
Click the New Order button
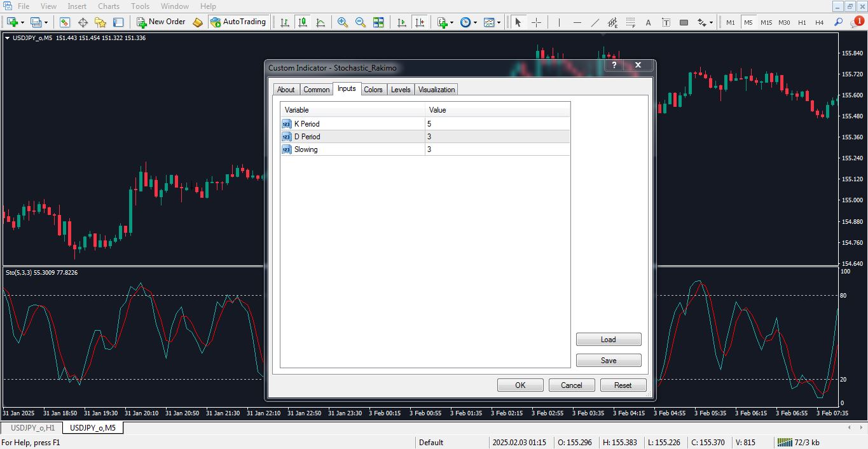[162, 22]
